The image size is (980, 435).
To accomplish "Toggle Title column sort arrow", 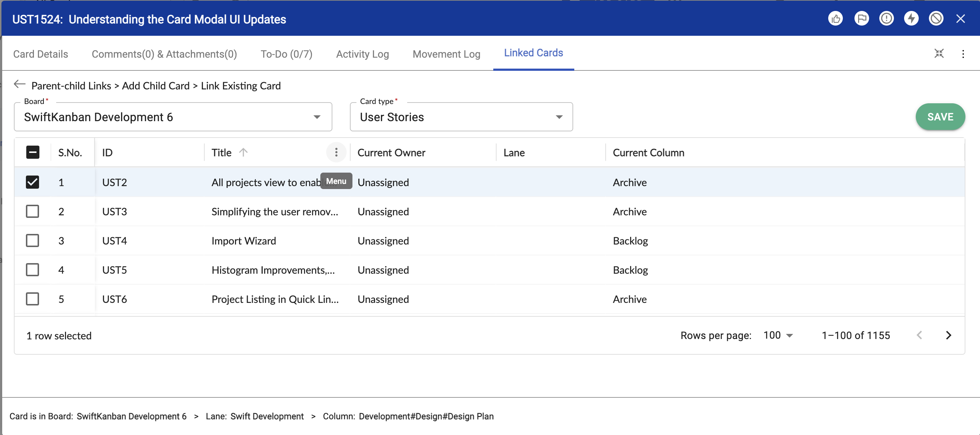I will [243, 152].
